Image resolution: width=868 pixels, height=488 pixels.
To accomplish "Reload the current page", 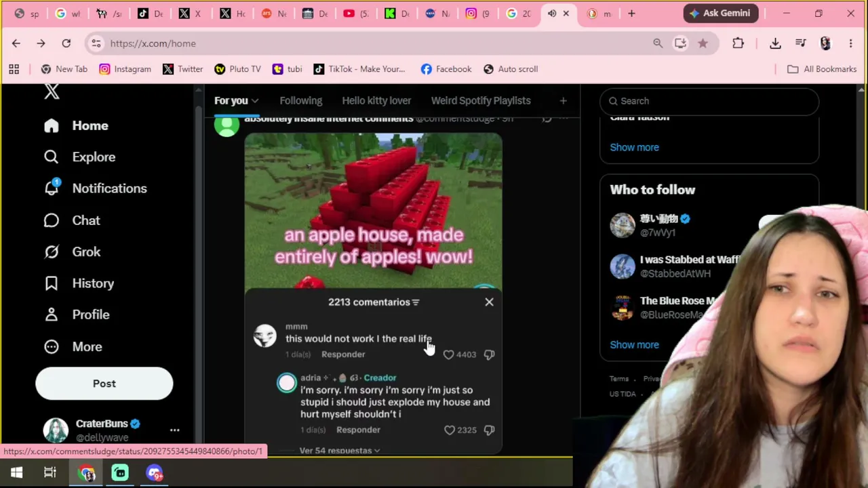I will (x=66, y=43).
